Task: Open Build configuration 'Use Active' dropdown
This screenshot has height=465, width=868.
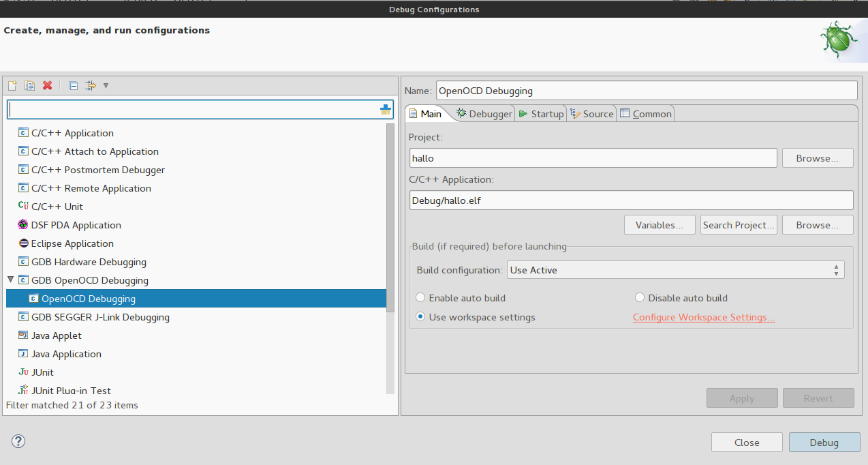Action: [676, 270]
